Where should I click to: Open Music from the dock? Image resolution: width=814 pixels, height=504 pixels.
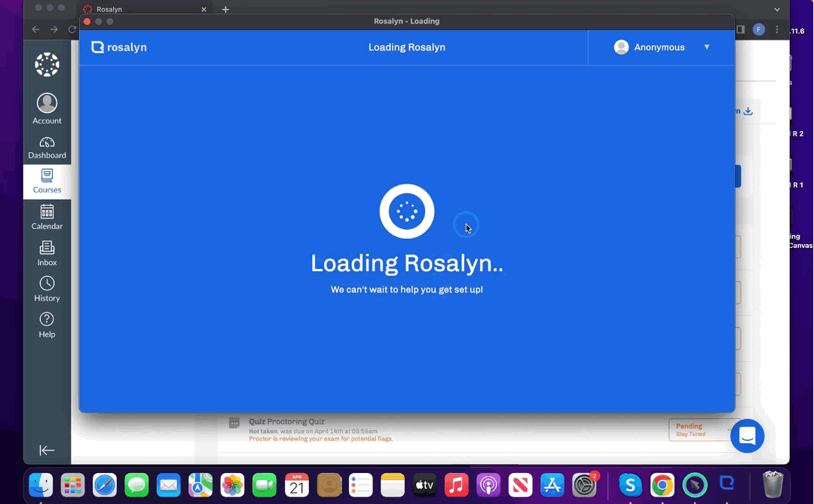456,485
